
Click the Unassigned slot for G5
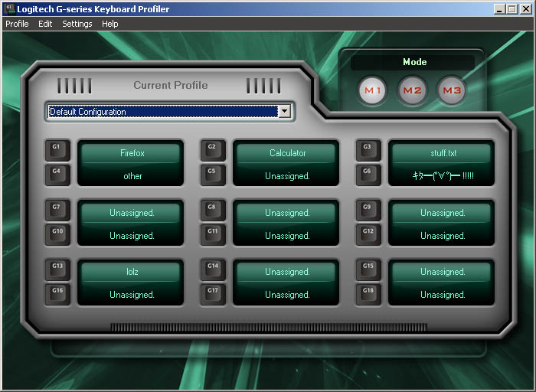[286, 175]
